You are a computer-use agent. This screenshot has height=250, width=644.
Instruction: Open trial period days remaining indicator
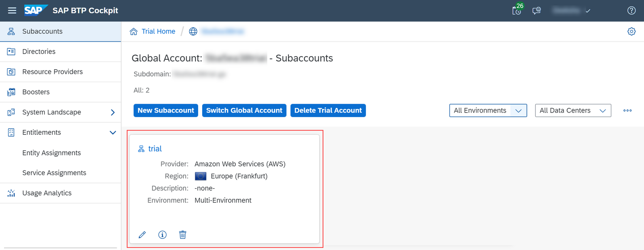[517, 10]
